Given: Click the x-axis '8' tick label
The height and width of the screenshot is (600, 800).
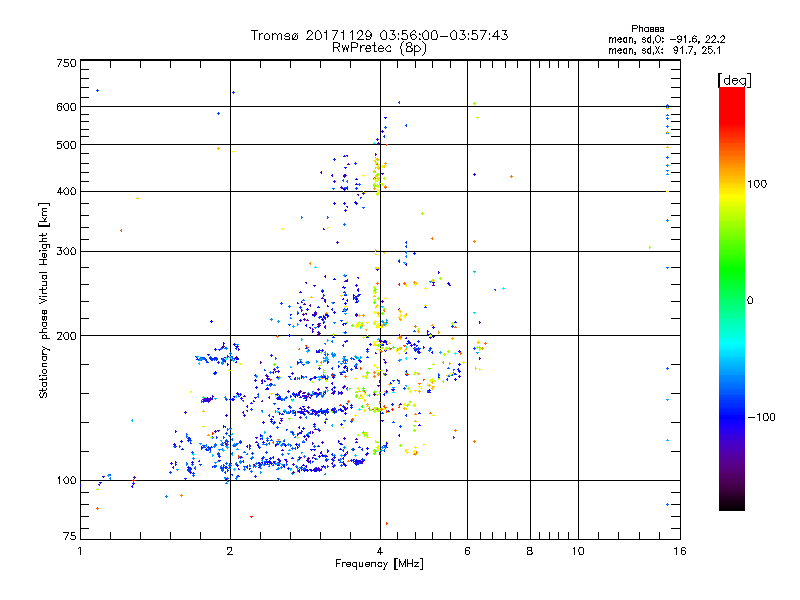Looking at the screenshot, I should pyautogui.click(x=530, y=551).
